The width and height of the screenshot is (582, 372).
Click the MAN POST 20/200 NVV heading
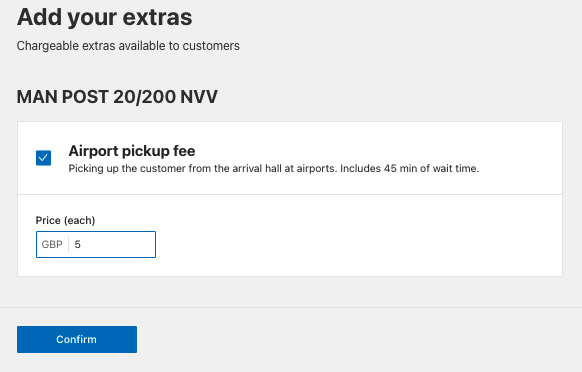[117, 97]
